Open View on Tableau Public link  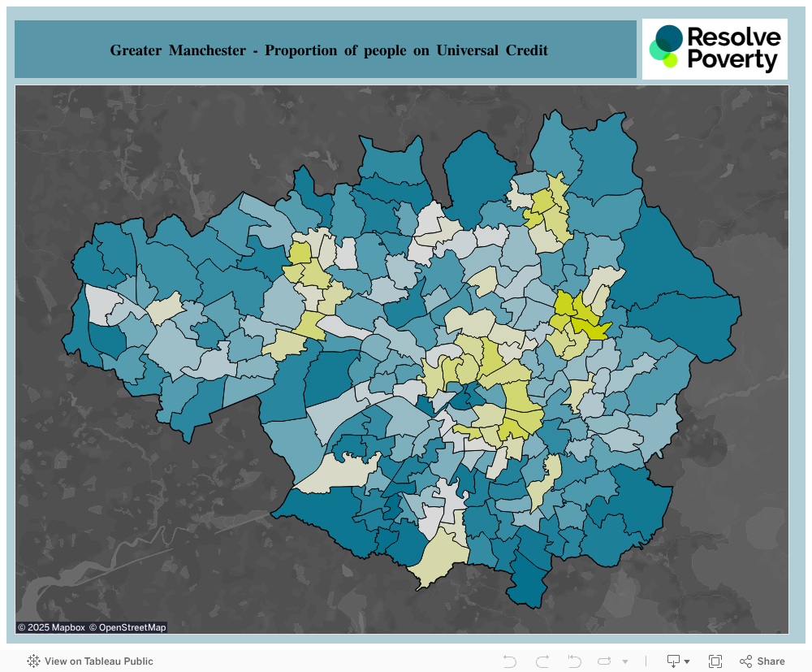[90, 661]
